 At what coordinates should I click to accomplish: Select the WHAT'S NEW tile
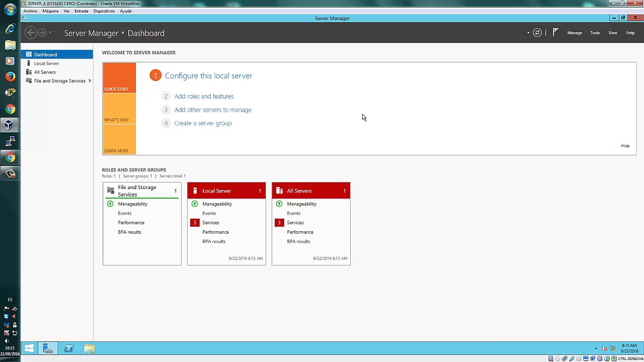click(119, 109)
